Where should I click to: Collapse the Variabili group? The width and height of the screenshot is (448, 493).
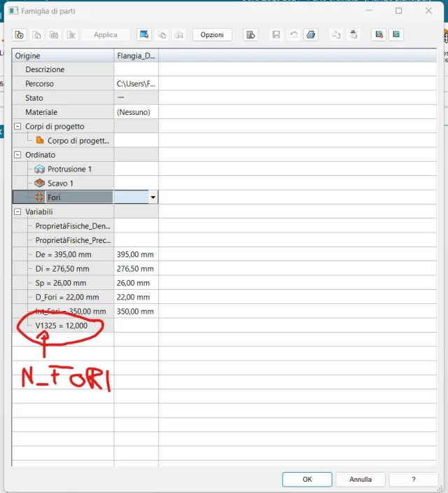tap(17, 211)
